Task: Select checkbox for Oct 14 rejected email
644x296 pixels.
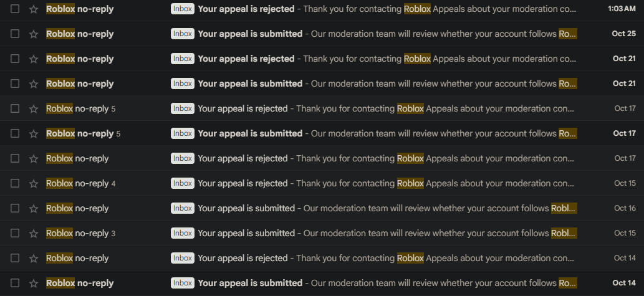Action: pos(15,259)
